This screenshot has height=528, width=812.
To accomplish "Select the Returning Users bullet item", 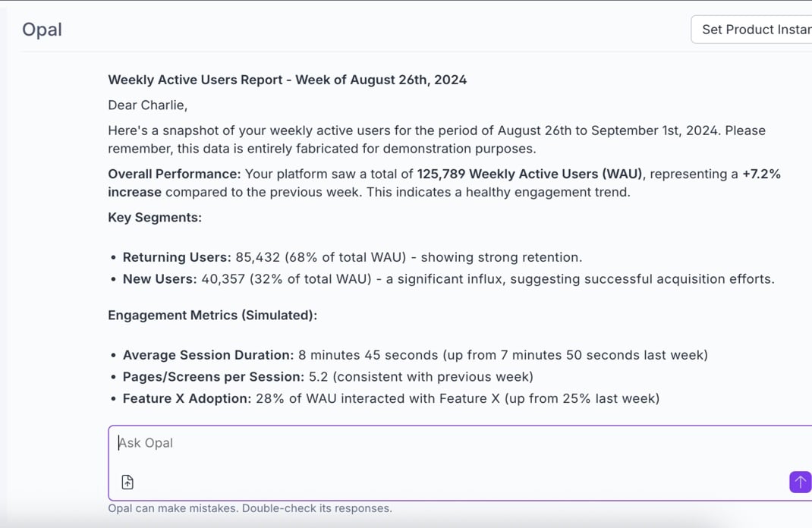I will [352, 257].
